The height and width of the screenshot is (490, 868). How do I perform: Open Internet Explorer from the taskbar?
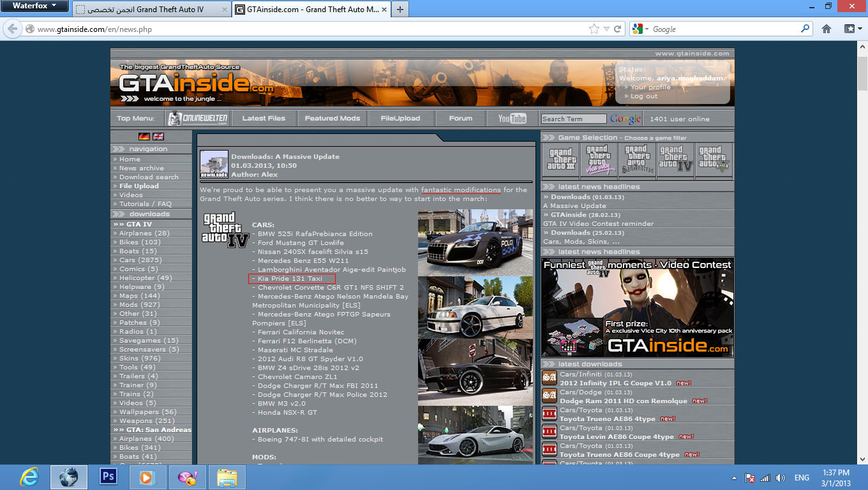pos(29,477)
